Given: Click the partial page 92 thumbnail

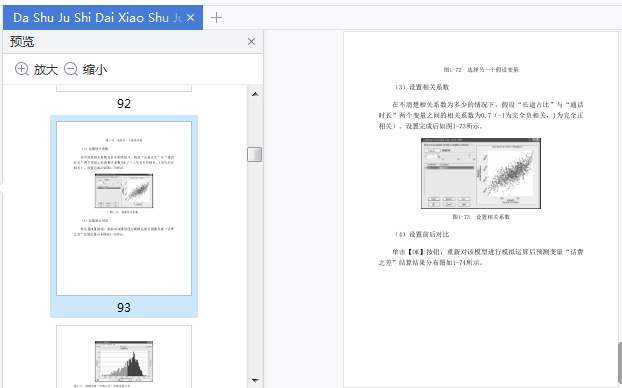Looking at the screenshot, I should pos(124,88).
